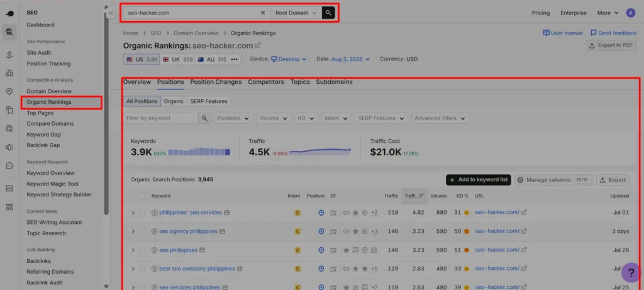Click position pin icon in seo philippines row

coord(321,250)
